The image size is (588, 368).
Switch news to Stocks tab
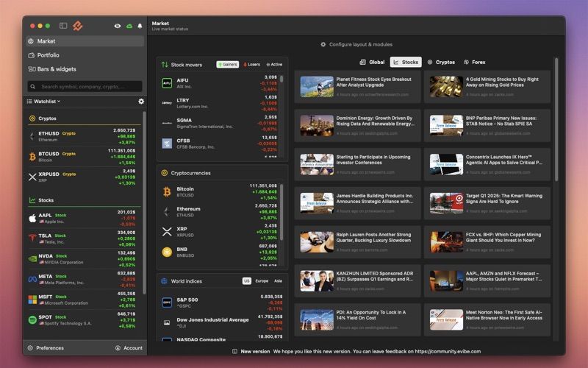click(406, 63)
